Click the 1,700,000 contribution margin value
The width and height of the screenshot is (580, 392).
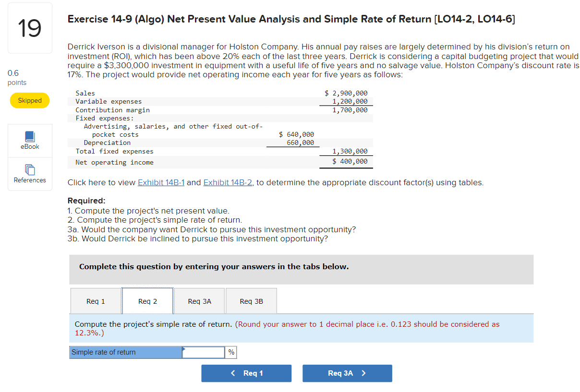click(350, 110)
